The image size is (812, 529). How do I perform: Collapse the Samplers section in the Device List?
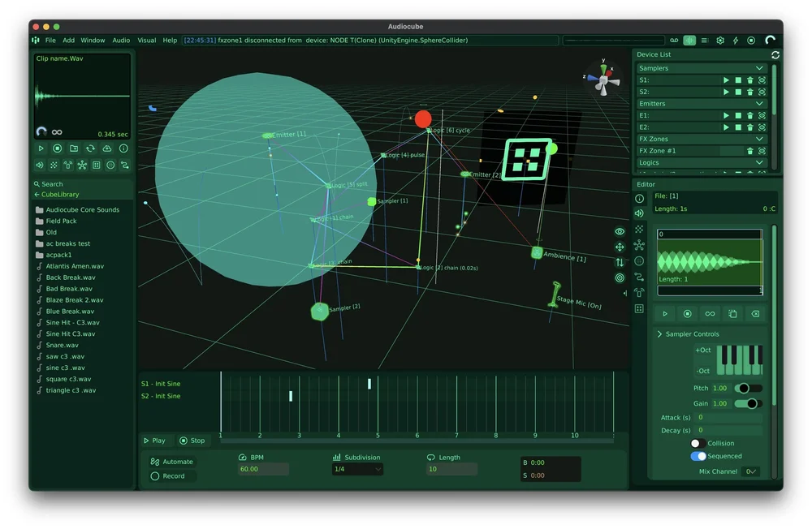pos(759,68)
